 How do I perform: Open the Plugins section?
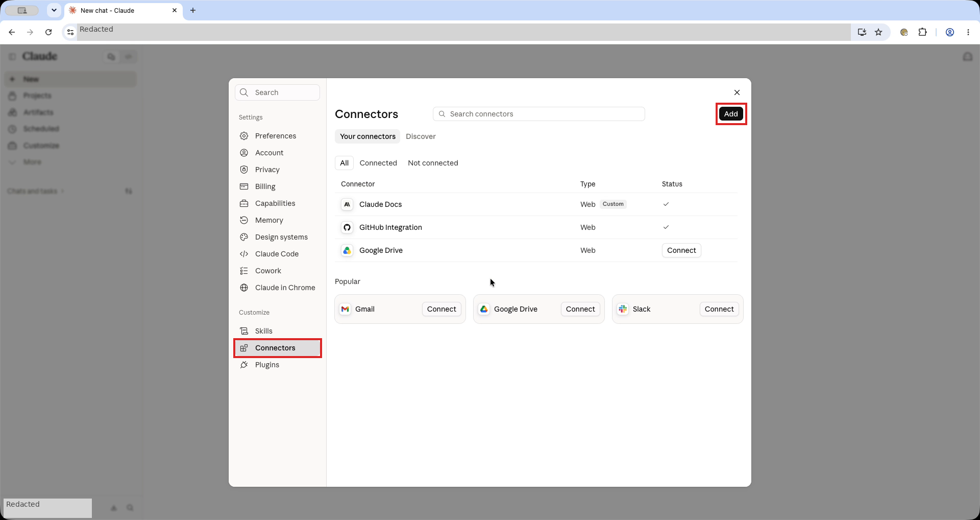277,365
